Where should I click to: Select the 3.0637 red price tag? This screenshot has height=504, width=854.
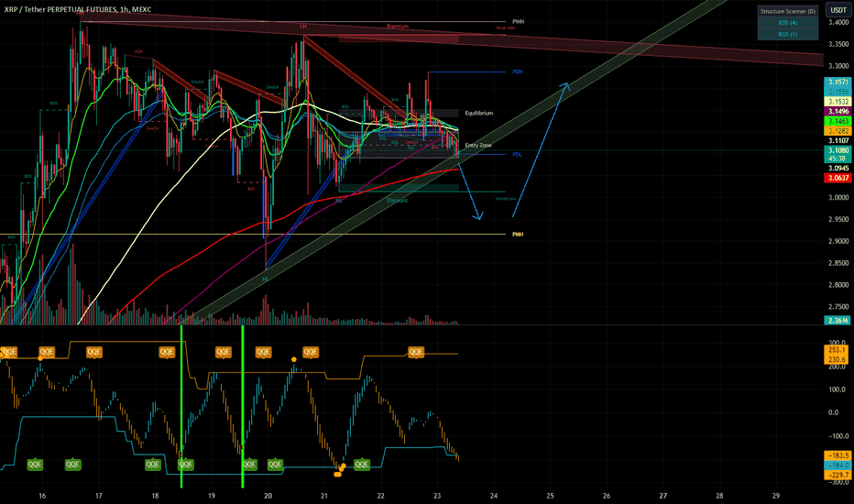coord(838,178)
